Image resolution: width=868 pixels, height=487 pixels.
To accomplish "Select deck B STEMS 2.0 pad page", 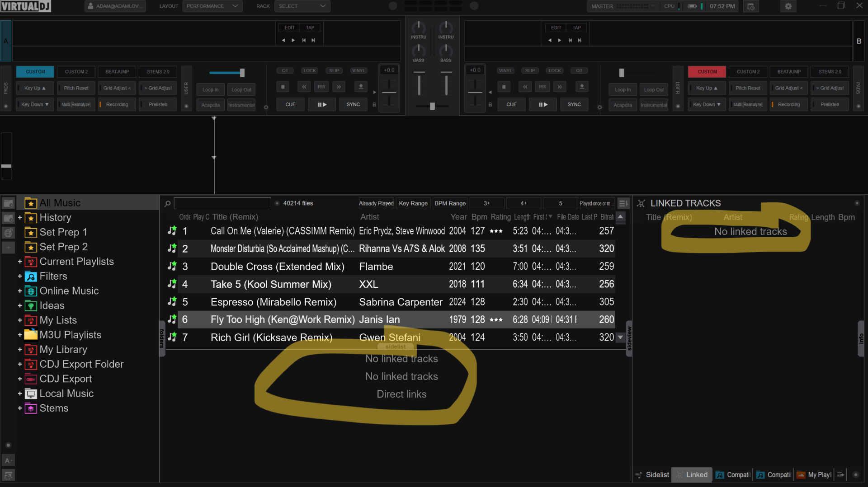I will [x=830, y=72].
